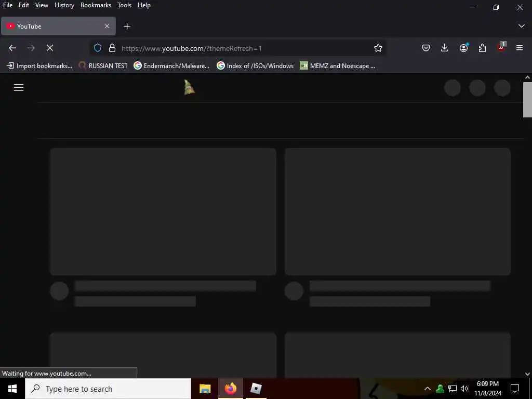Open the File menu
532x399 pixels.
(7, 5)
